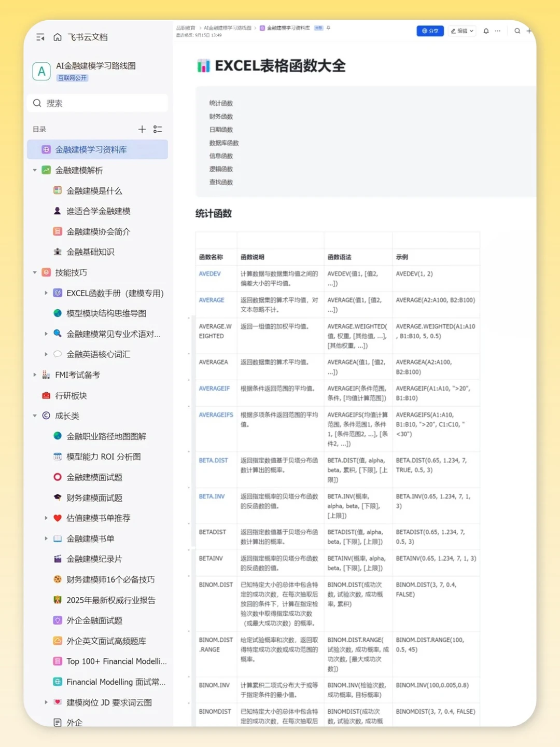Viewport: 560px width, 747px height.
Task: Collapse the 成长类 section
Action: [x=34, y=416]
